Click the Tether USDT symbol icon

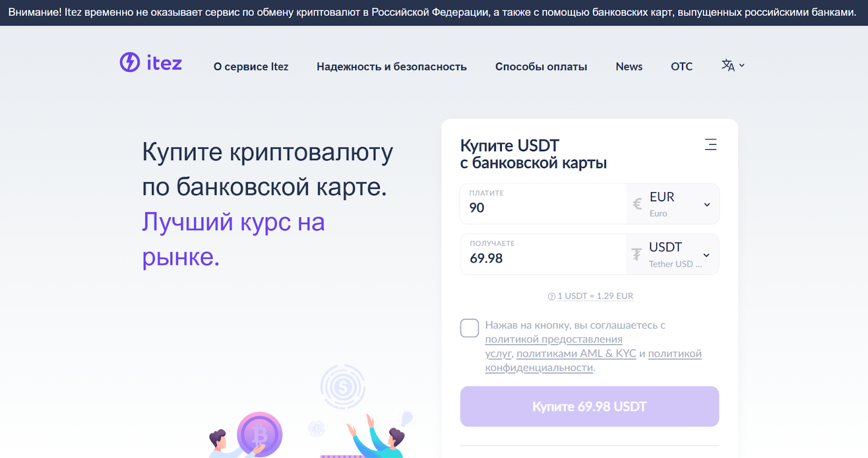tap(636, 254)
